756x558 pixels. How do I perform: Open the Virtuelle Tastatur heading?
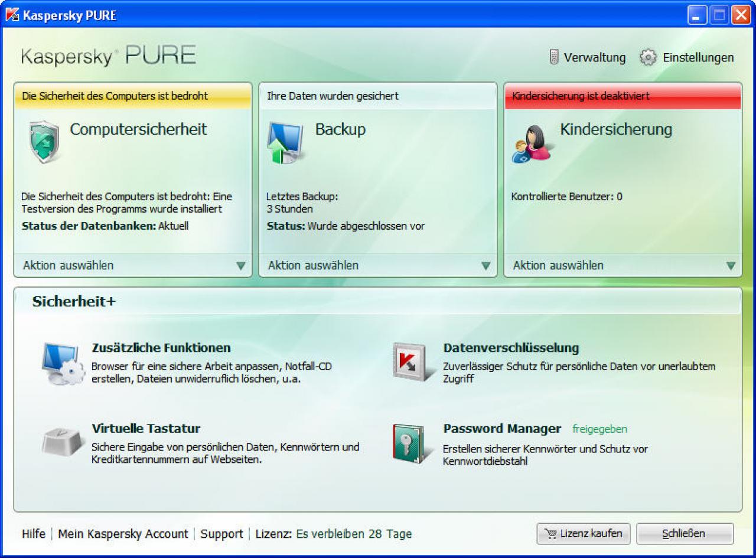point(146,428)
